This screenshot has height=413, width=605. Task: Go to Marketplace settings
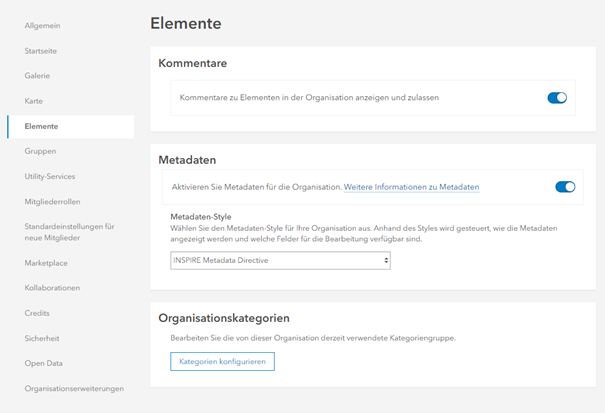click(x=46, y=263)
